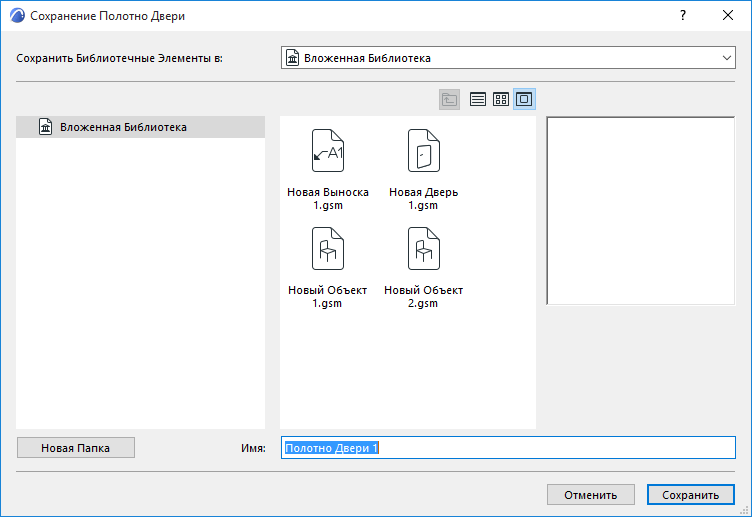Viewport: 752px width, 517px height.
Task: Select the Новая Выноска 1.gsm file icon
Action: 328,151
